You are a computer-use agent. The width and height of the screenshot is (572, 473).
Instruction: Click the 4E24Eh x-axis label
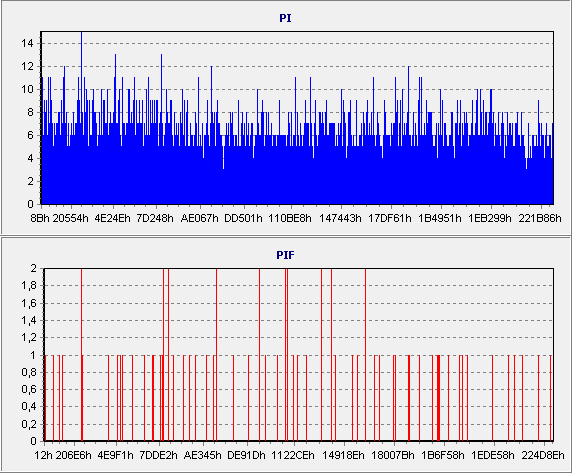coord(112,218)
